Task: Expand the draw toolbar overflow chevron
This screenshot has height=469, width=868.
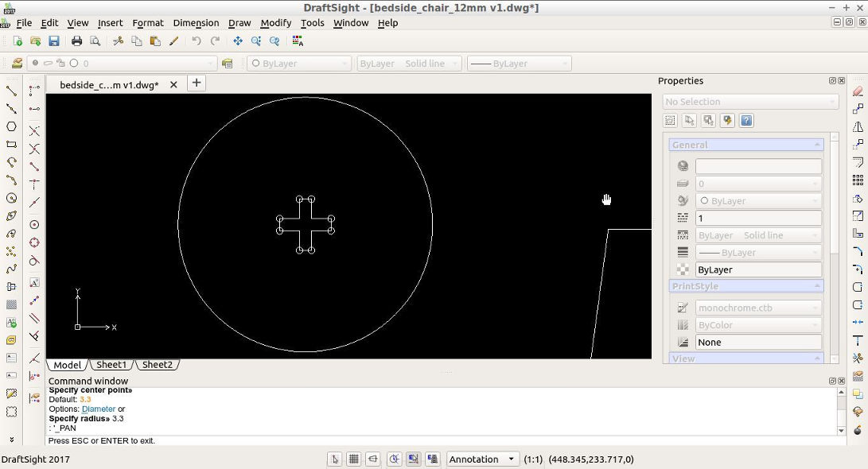Action: (x=11, y=440)
